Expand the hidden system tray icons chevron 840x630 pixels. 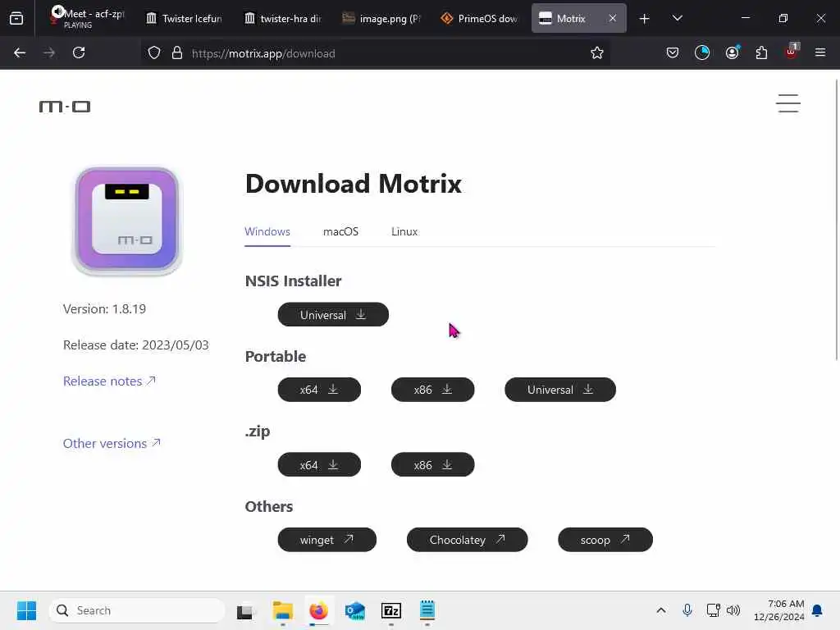[x=661, y=610]
